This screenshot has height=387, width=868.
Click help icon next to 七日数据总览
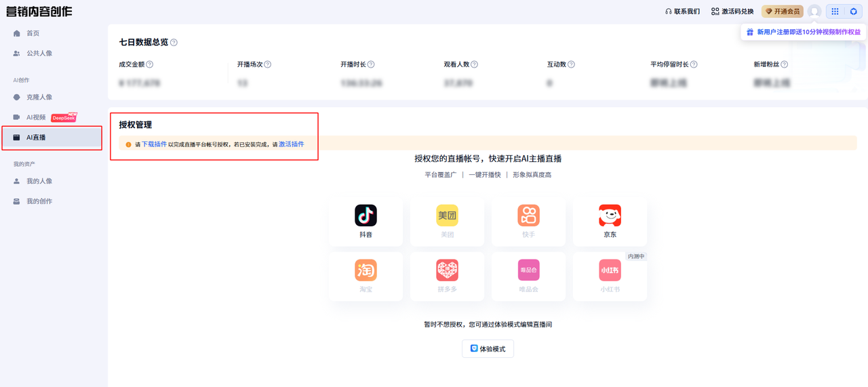[174, 43]
